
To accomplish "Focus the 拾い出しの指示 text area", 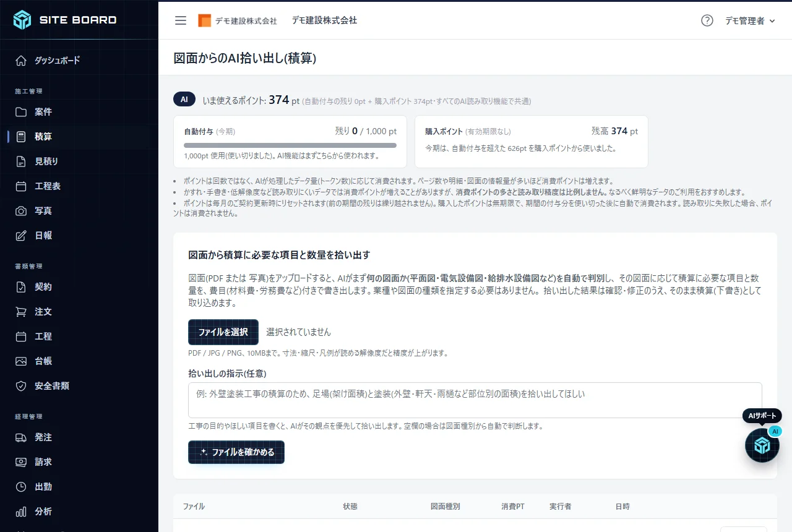I will tap(475, 400).
